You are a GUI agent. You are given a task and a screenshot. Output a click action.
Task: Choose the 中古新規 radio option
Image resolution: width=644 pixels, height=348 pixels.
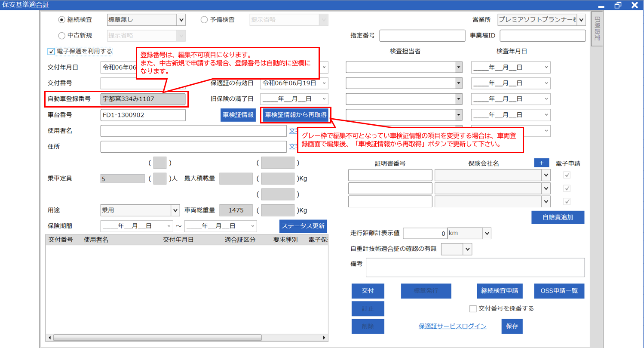[61, 35]
